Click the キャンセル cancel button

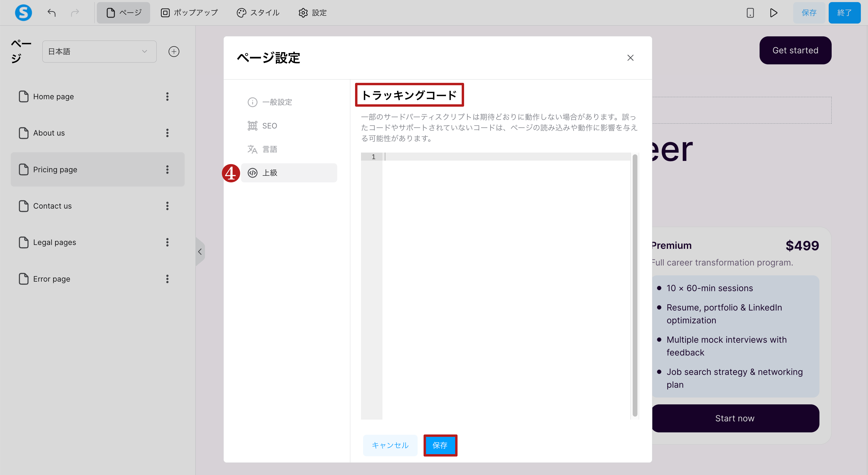[x=390, y=445]
